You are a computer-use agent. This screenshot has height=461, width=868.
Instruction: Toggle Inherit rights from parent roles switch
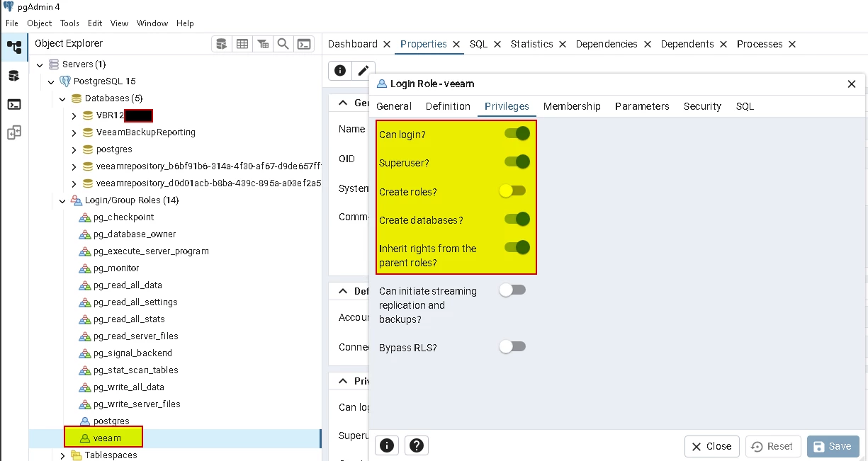[x=517, y=247]
